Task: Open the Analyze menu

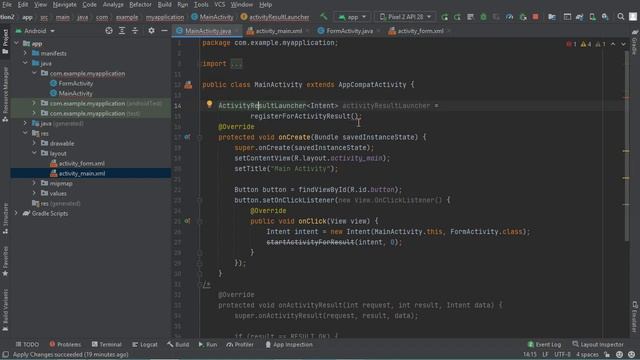Action: [113, 4]
